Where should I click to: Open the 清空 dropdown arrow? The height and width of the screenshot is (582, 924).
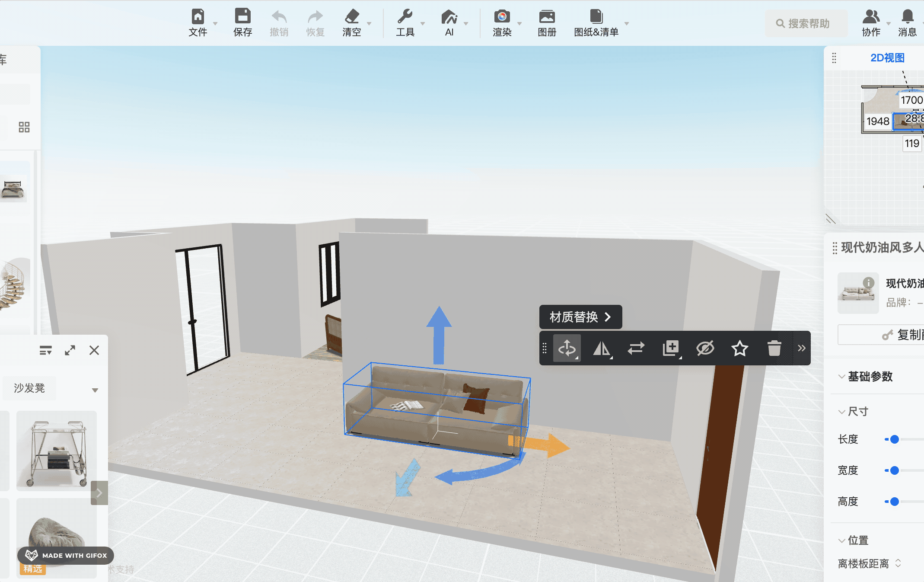[369, 24]
